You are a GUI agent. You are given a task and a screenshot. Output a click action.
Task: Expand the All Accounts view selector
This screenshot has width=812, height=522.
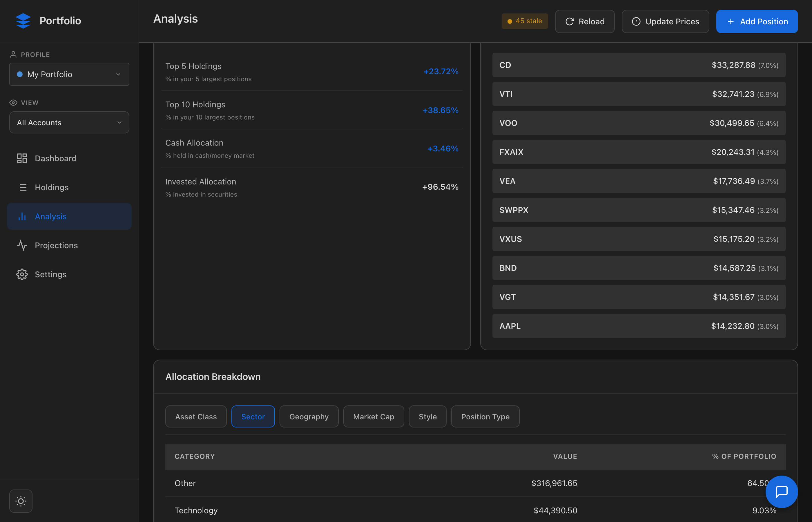pos(69,122)
